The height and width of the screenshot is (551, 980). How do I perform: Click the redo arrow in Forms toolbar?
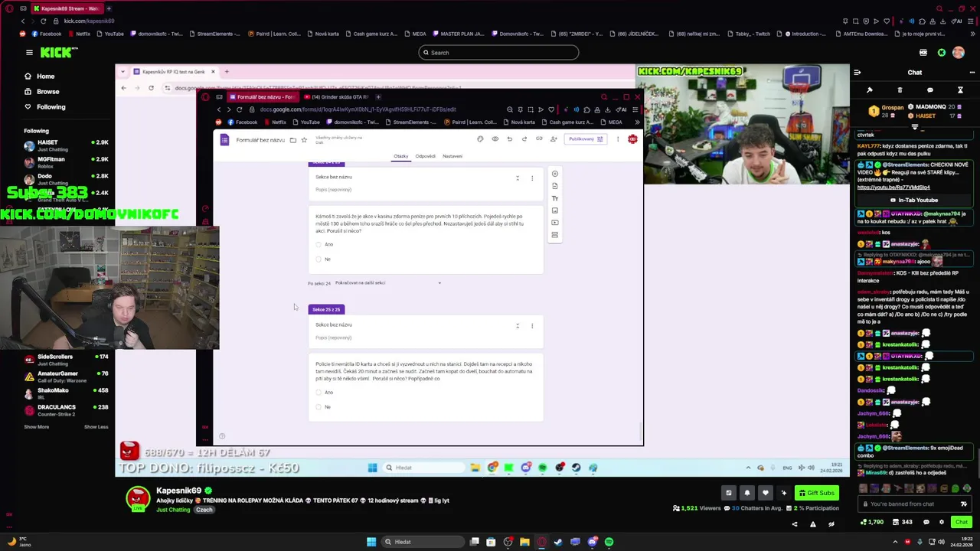coord(524,139)
